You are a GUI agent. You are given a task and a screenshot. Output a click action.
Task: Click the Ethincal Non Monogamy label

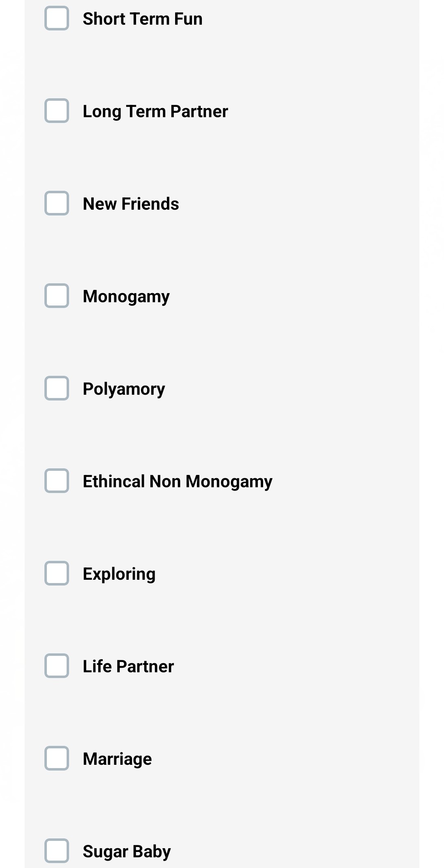coord(177,481)
